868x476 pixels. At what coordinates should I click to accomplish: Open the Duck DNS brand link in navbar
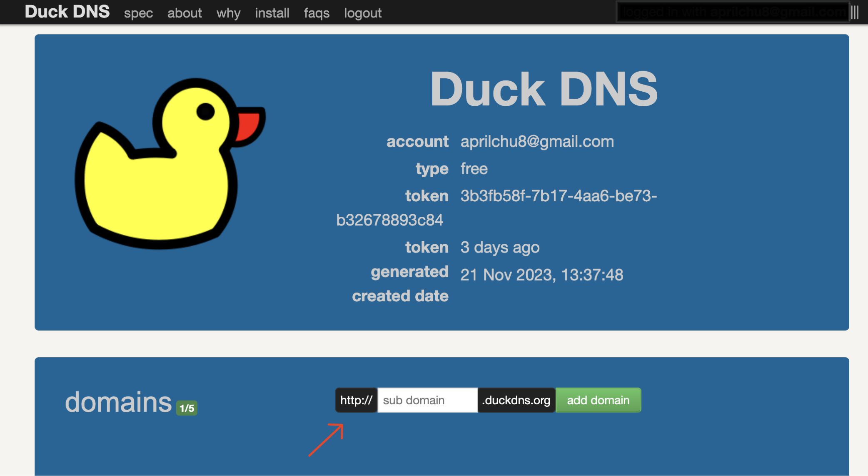(x=67, y=12)
